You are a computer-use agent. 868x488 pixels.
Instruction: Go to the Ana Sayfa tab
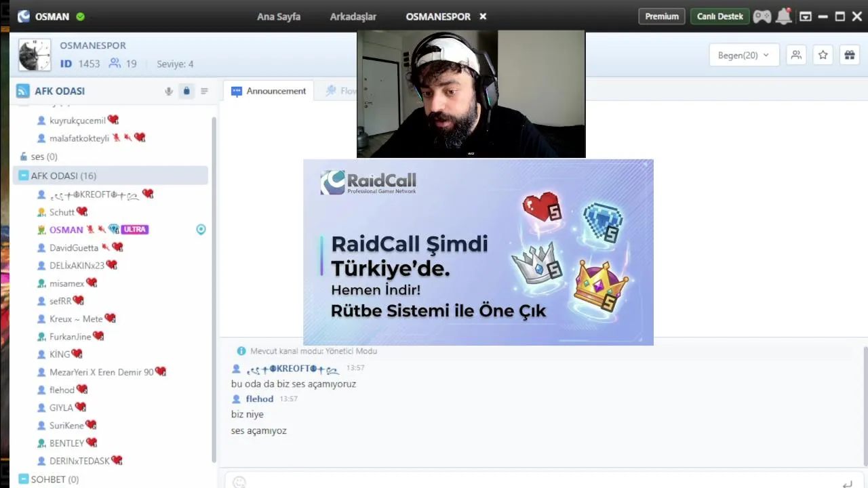[279, 16]
